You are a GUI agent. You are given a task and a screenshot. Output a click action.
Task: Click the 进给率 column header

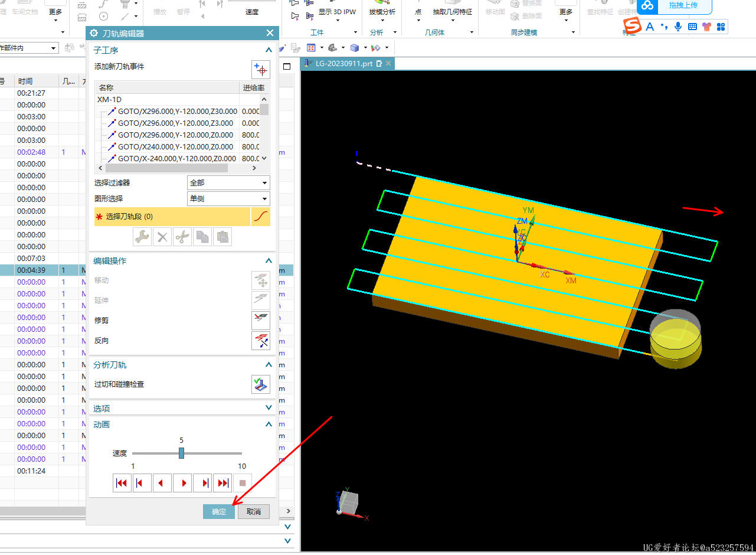coord(254,88)
